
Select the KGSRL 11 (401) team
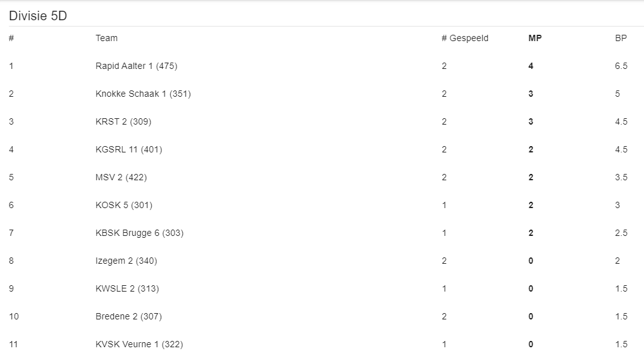pos(128,150)
